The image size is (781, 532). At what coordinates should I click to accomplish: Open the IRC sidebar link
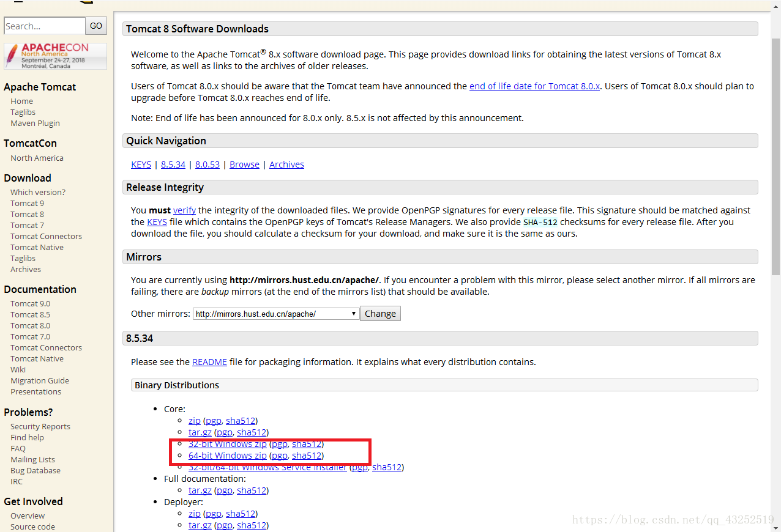(17, 481)
